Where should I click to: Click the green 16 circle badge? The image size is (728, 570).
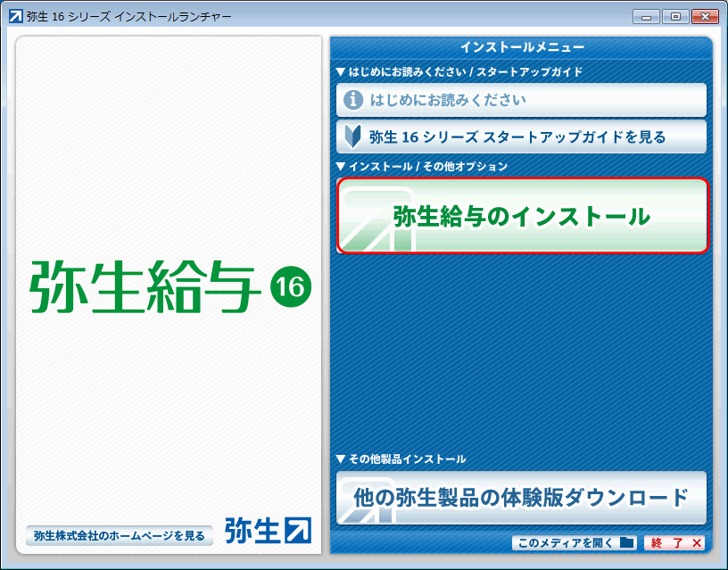[x=291, y=286]
